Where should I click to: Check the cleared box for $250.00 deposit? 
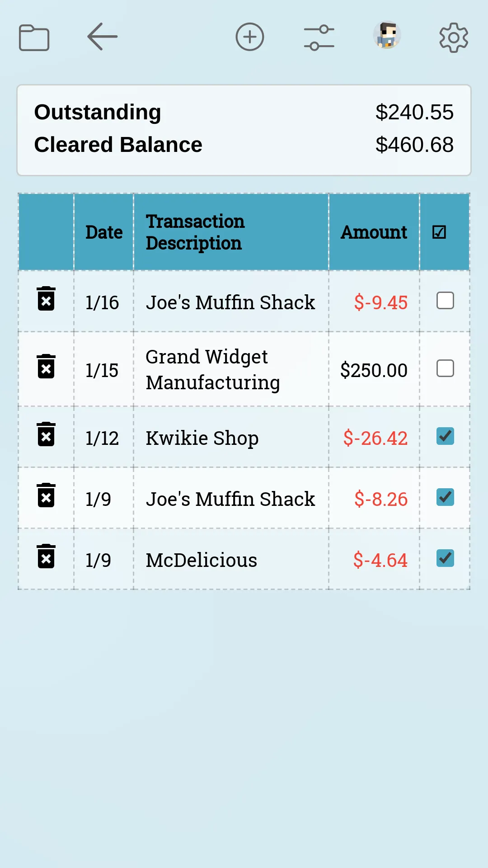coord(445,368)
